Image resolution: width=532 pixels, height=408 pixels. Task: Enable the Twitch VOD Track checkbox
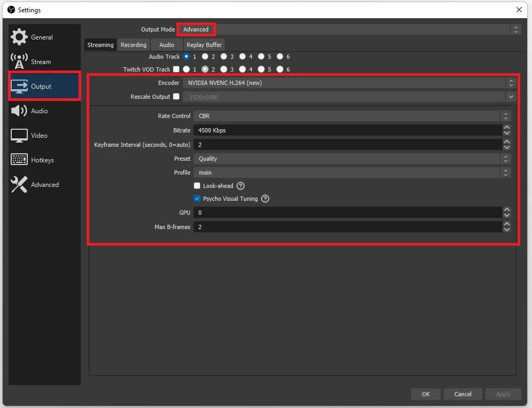coord(176,69)
